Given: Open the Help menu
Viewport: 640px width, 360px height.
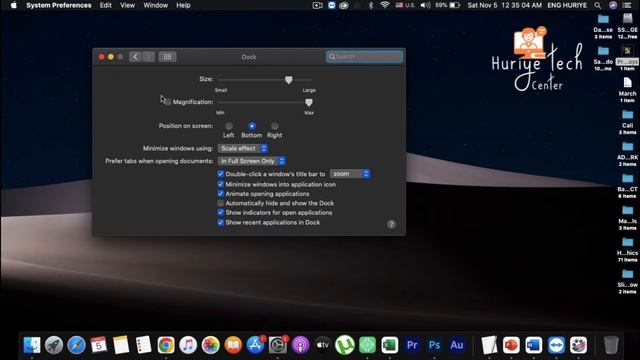Looking at the screenshot, I should (183, 5).
